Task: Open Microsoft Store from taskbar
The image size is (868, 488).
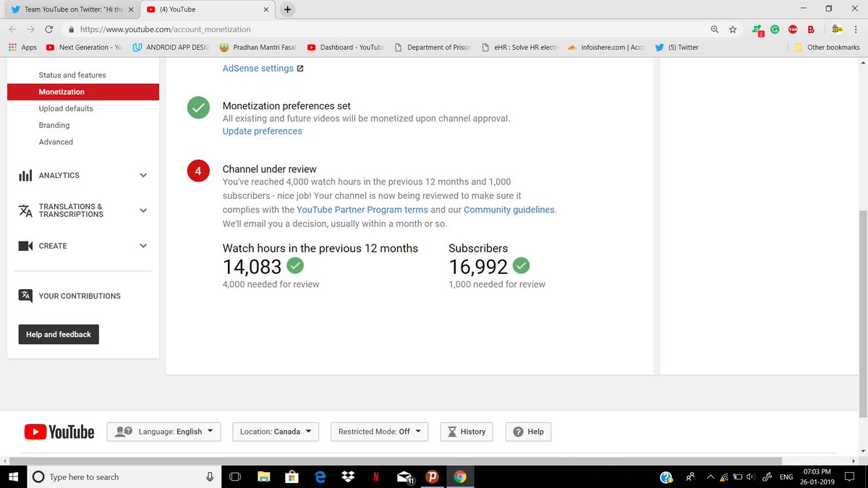Action: click(292, 476)
